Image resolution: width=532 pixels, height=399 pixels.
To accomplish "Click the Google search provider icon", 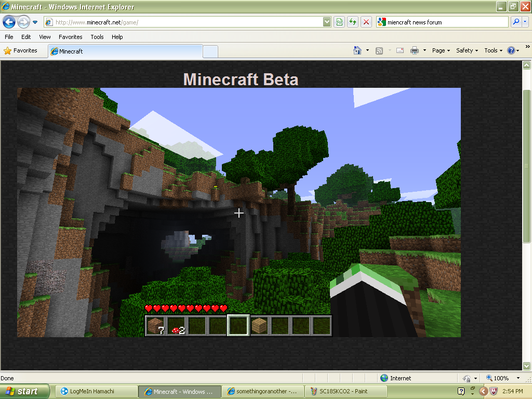I will click(x=382, y=22).
